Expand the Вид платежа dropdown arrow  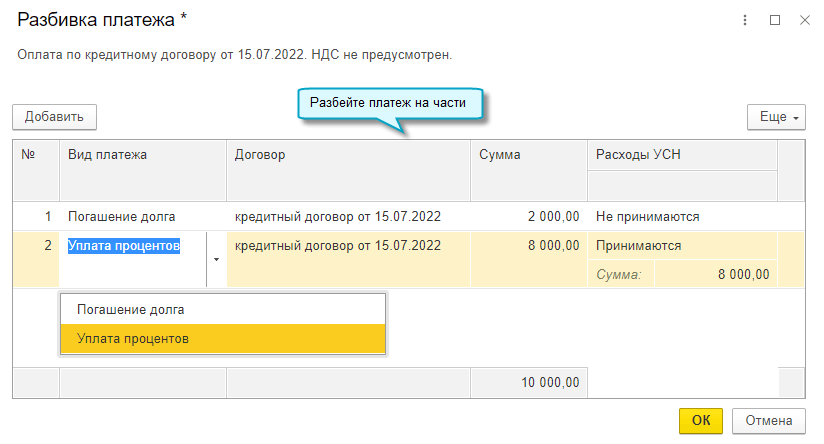coord(216,258)
